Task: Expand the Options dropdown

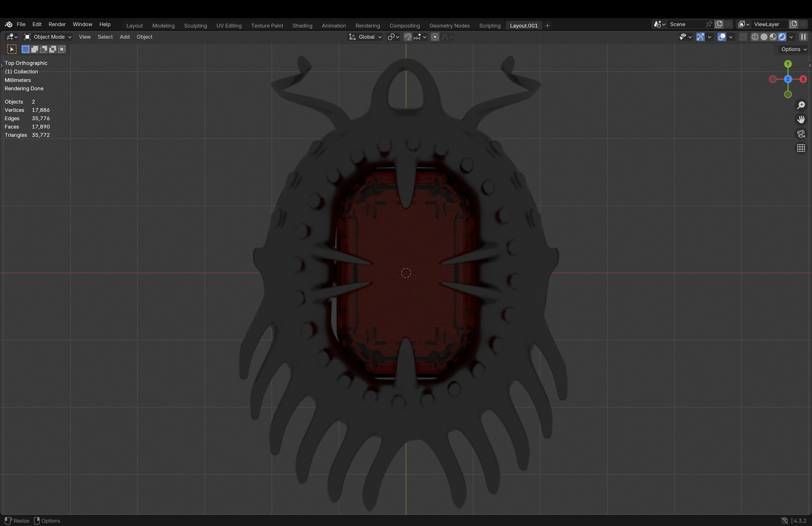Action: pos(793,49)
